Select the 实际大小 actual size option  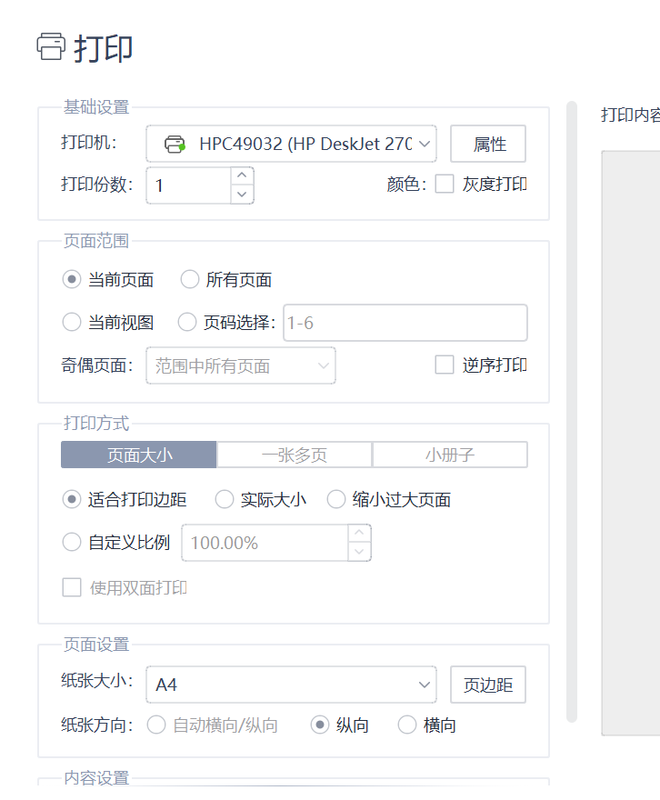(x=225, y=499)
